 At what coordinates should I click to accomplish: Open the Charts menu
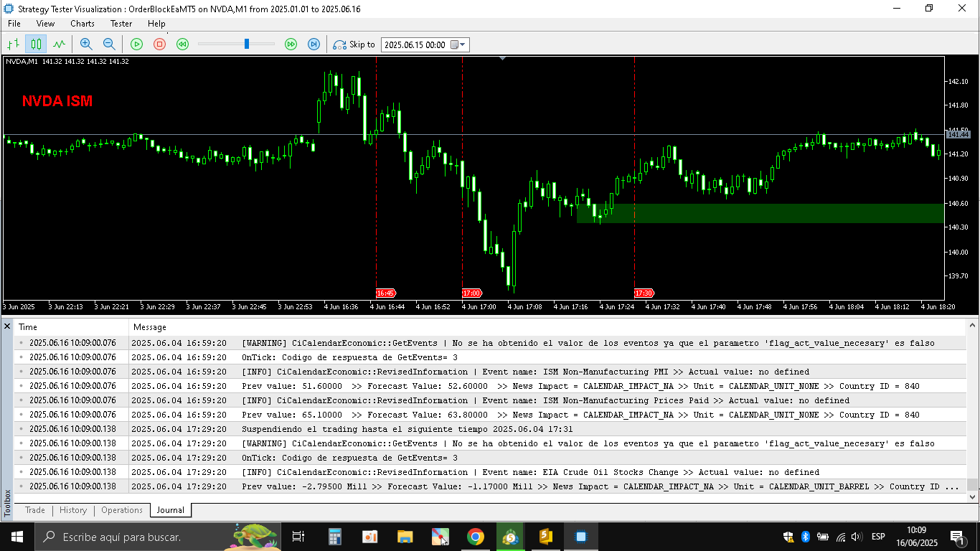pos(83,24)
